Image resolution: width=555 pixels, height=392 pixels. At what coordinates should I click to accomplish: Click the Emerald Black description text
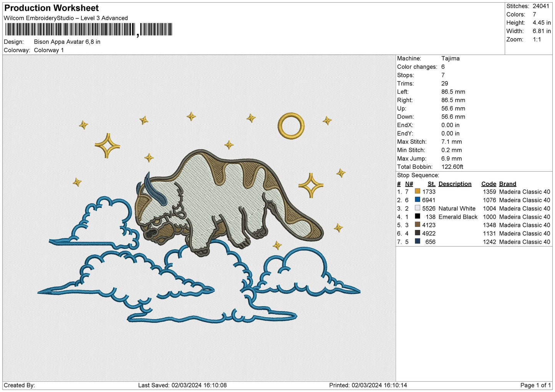pyautogui.click(x=458, y=217)
